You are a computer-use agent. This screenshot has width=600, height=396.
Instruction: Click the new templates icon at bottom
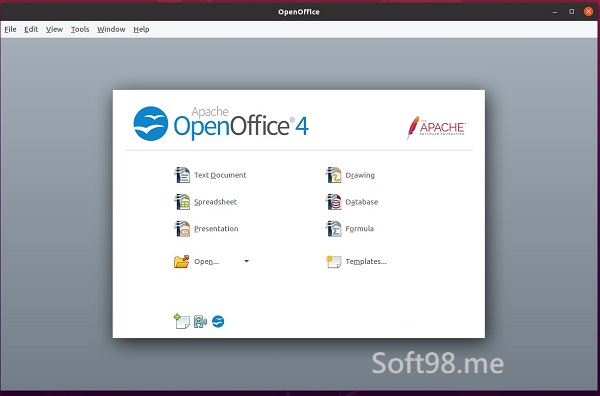click(x=182, y=321)
